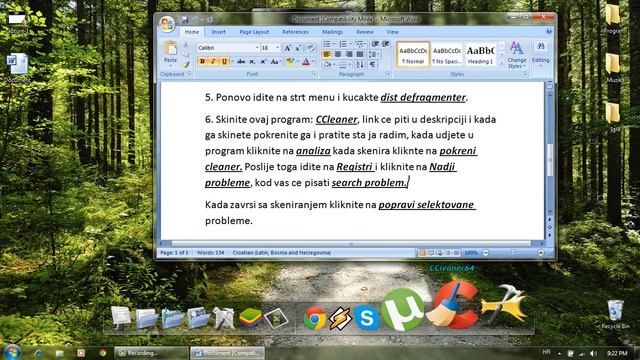Screen dimensions: 640x360
Task: Launch Google Chrome from the dock
Action: pos(314,318)
